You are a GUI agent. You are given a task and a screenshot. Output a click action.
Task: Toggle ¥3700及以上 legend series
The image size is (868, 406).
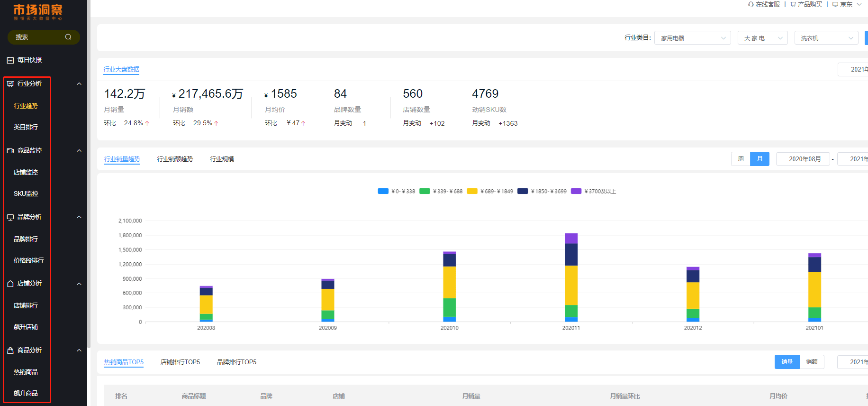pyautogui.click(x=594, y=191)
